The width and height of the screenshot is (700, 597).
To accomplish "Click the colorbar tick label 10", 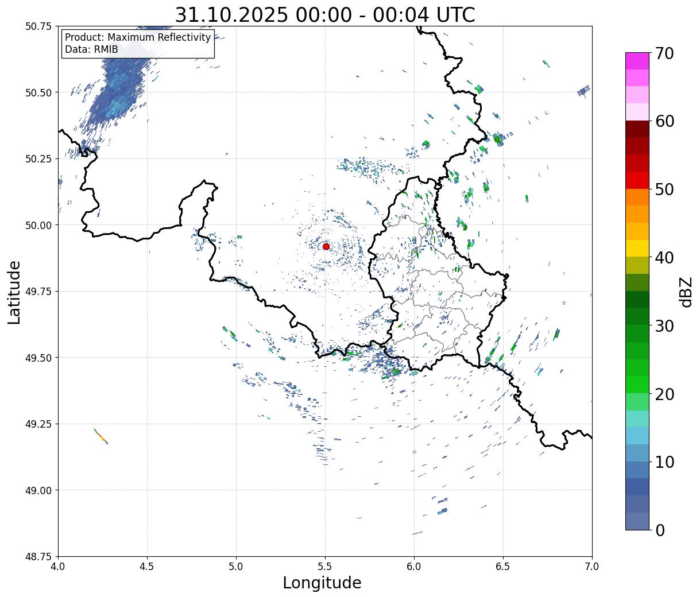I will point(664,462).
